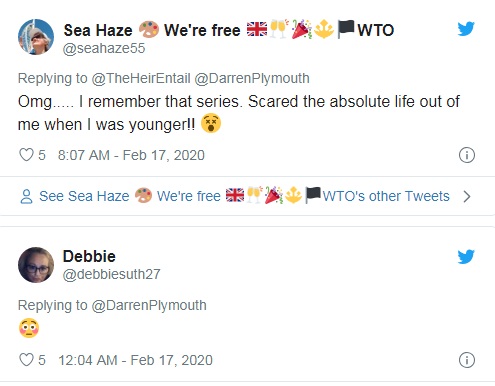Open info icon on Debbie's tweet

[467, 360]
